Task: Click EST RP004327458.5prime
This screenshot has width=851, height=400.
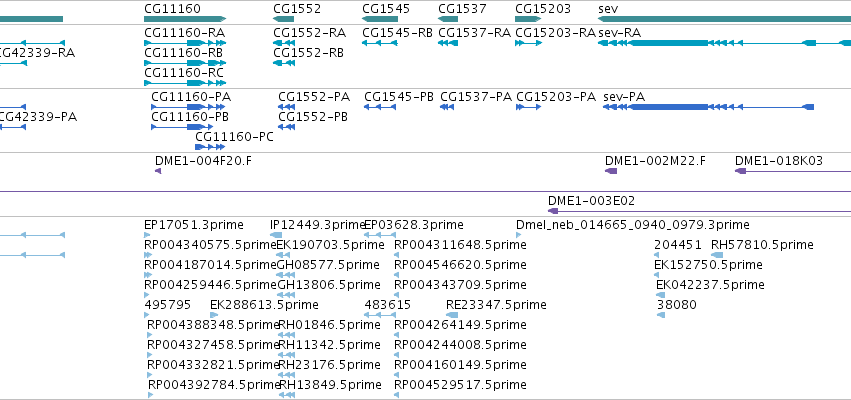Action: point(213,345)
